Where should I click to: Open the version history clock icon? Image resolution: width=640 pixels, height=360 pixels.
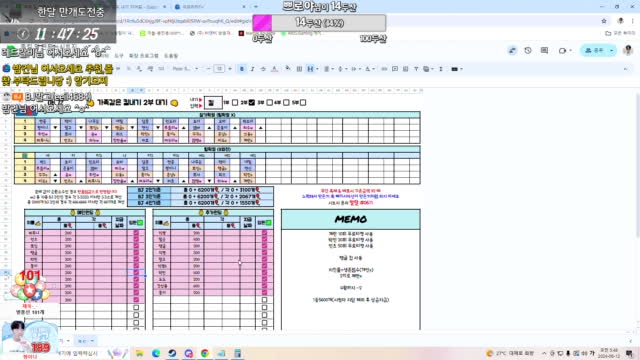[x=528, y=51]
